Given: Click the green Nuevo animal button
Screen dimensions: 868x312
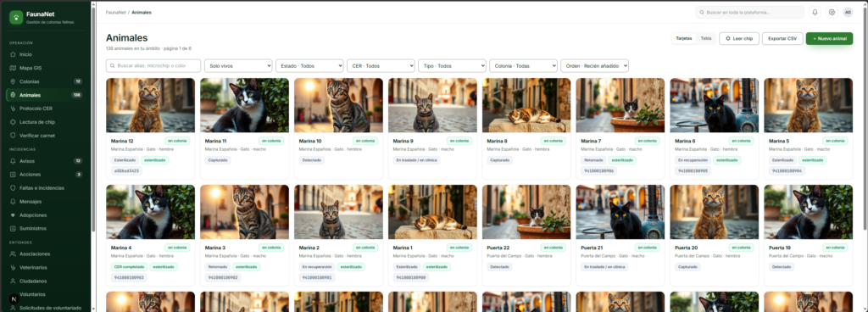Looking at the screenshot, I should [x=829, y=38].
